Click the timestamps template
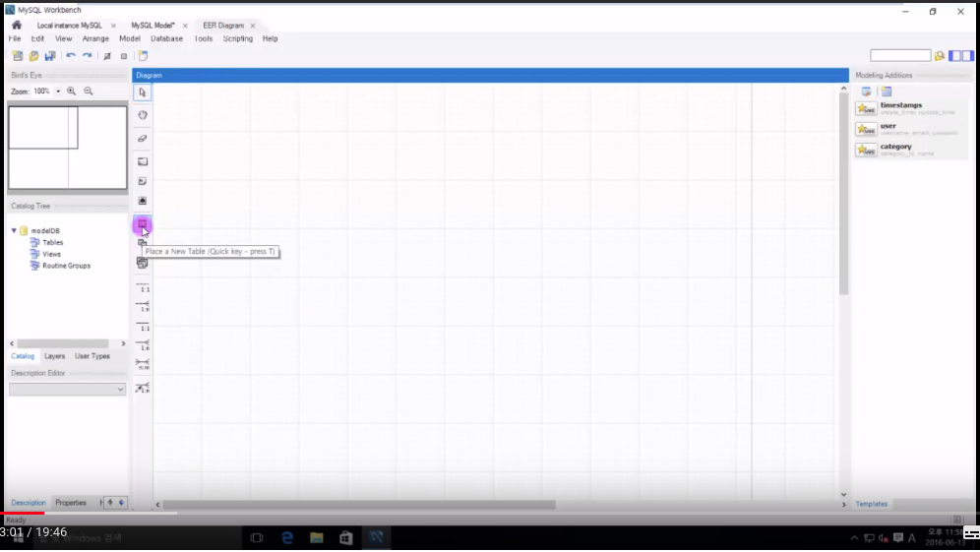Image resolution: width=980 pixels, height=552 pixels. pos(910,108)
